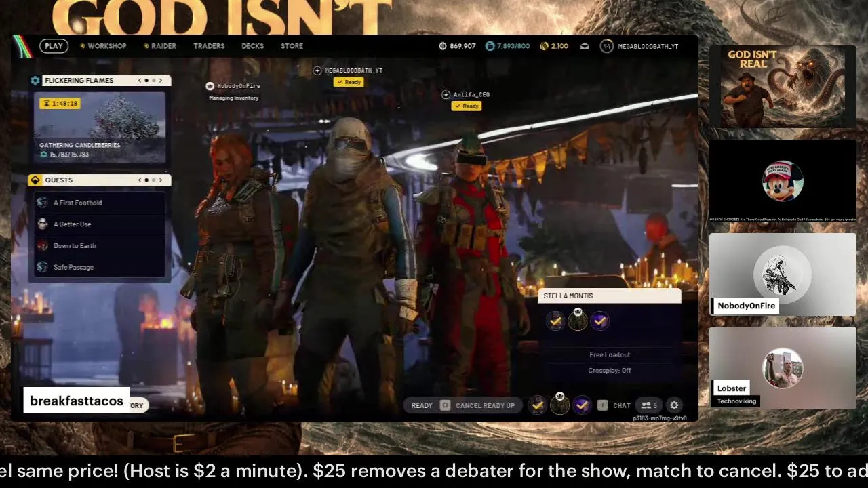Open the Workshop tab
868x488 pixels.
click(103, 46)
